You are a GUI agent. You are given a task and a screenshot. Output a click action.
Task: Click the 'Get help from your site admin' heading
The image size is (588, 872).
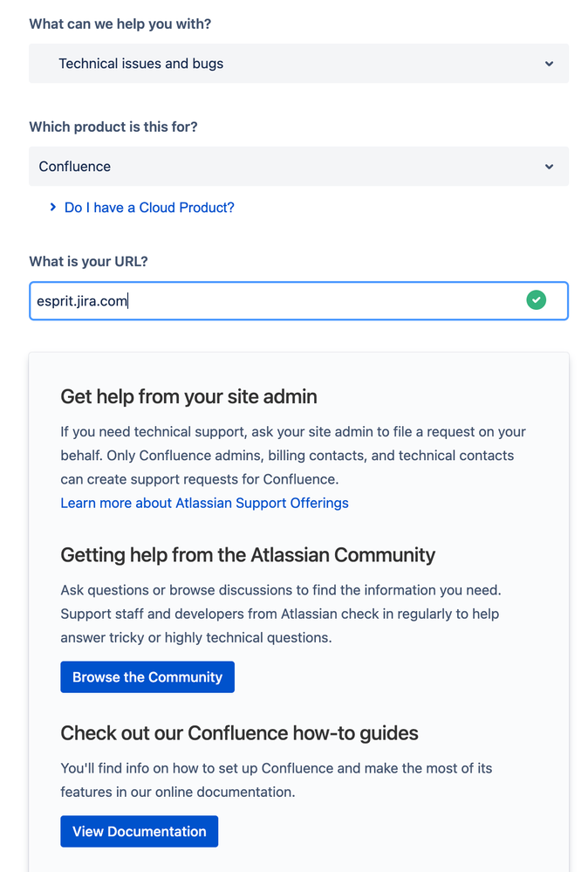pos(189,396)
